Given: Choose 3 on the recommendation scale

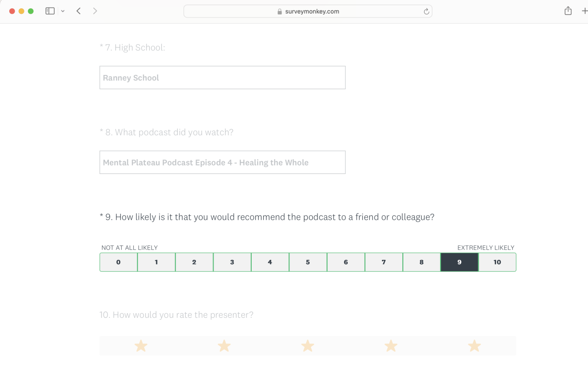Looking at the screenshot, I should (x=232, y=262).
